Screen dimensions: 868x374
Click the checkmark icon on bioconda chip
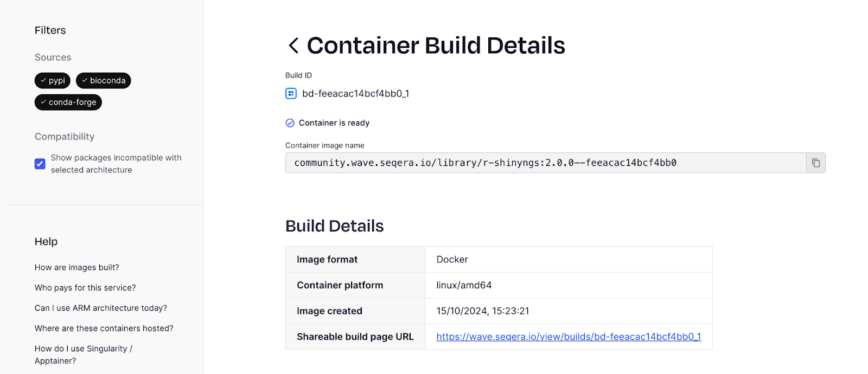[85, 80]
